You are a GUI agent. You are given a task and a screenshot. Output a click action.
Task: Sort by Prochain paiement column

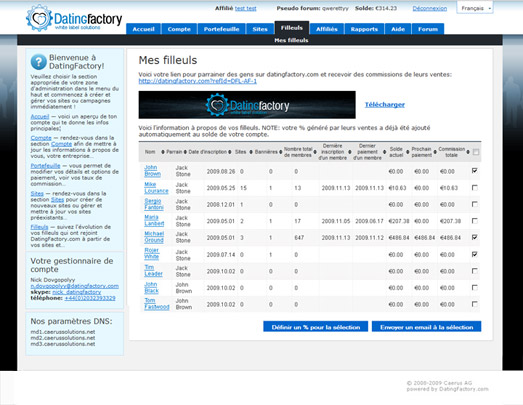click(435, 152)
